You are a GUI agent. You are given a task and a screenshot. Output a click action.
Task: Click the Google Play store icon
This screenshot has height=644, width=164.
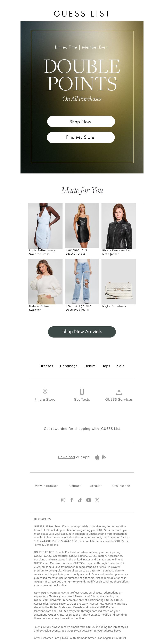click(x=104, y=457)
